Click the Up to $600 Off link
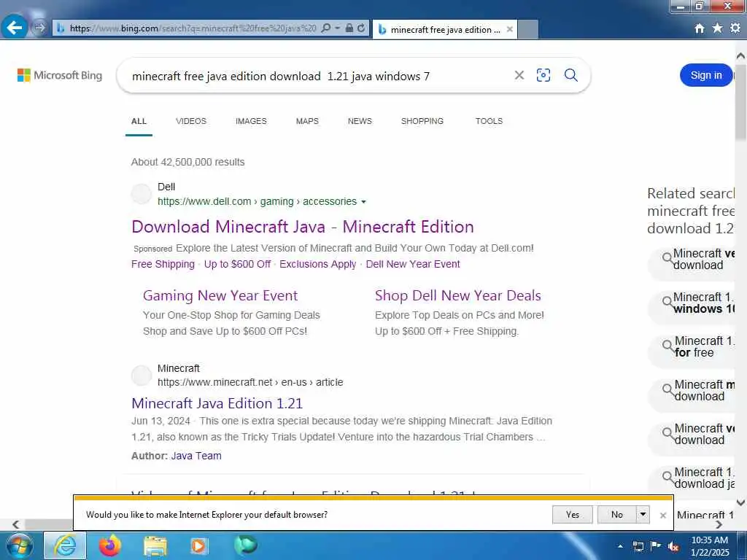This screenshot has width=747, height=560. tap(237, 264)
